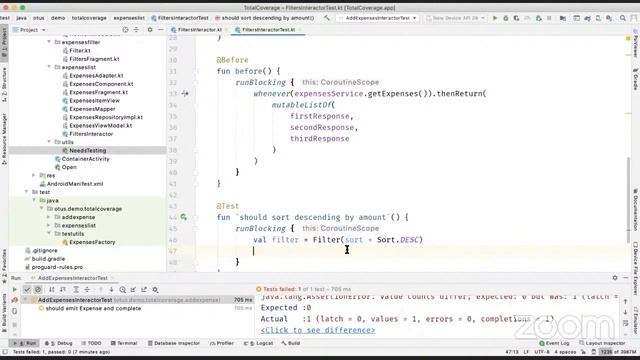Image resolution: width=640 pixels, height=360 pixels.
Task: Export test results icon in Run toolbar
Action: (x=144, y=289)
